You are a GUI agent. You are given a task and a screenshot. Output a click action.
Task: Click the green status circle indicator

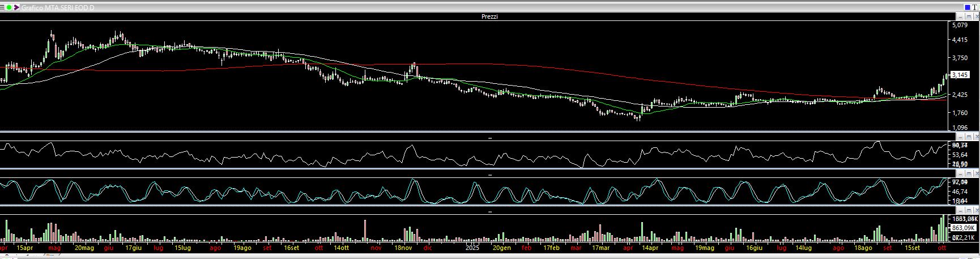pyautogui.click(x=9, y=7)
